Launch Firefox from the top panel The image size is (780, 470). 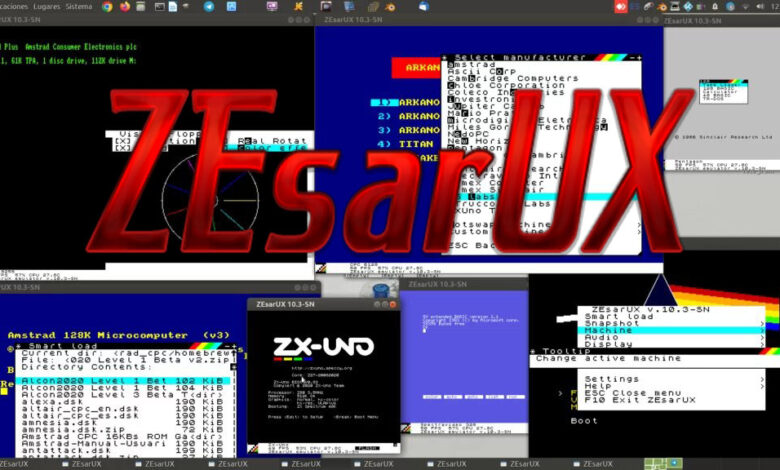[125, 6]
